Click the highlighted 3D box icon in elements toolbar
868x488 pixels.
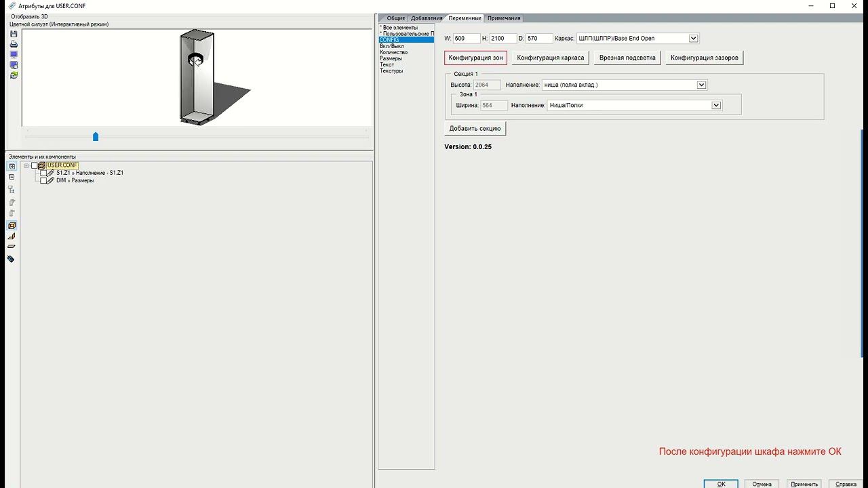[12, 225]
